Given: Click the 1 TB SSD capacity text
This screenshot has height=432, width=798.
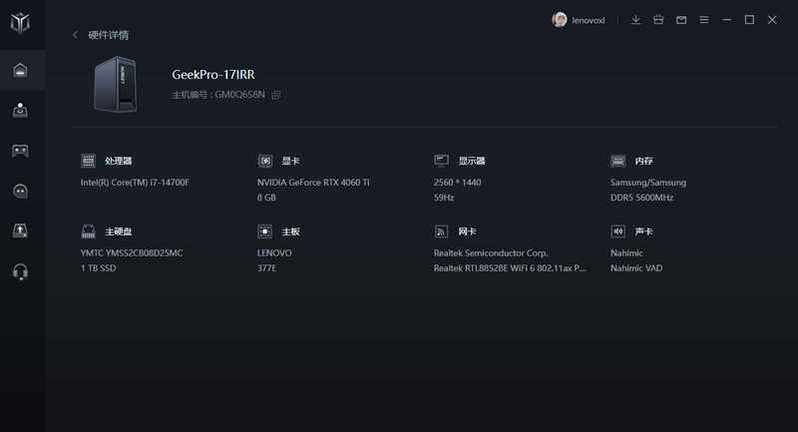Looking at the screenshot, I should coord(98,268).
